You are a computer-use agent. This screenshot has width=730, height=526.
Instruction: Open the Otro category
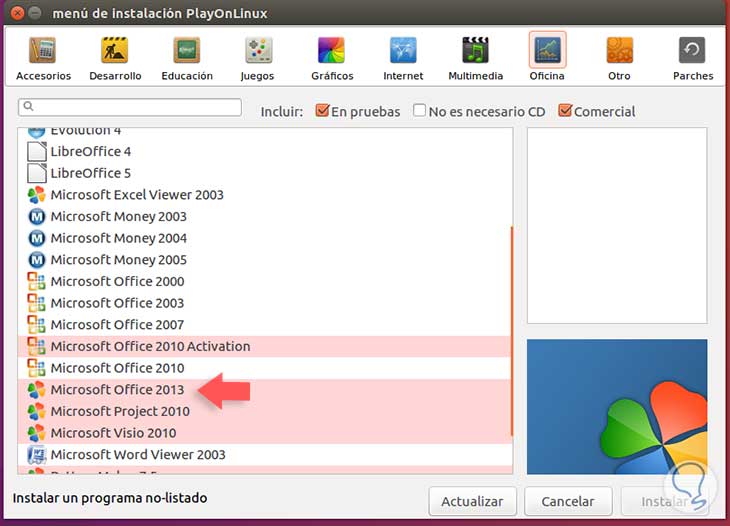[x=619, y=59]
